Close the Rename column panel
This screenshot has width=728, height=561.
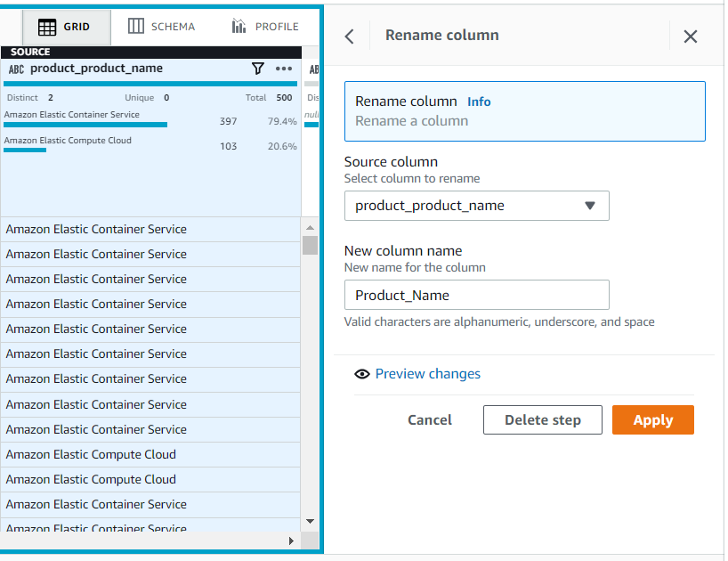click(x=691, y=36)
